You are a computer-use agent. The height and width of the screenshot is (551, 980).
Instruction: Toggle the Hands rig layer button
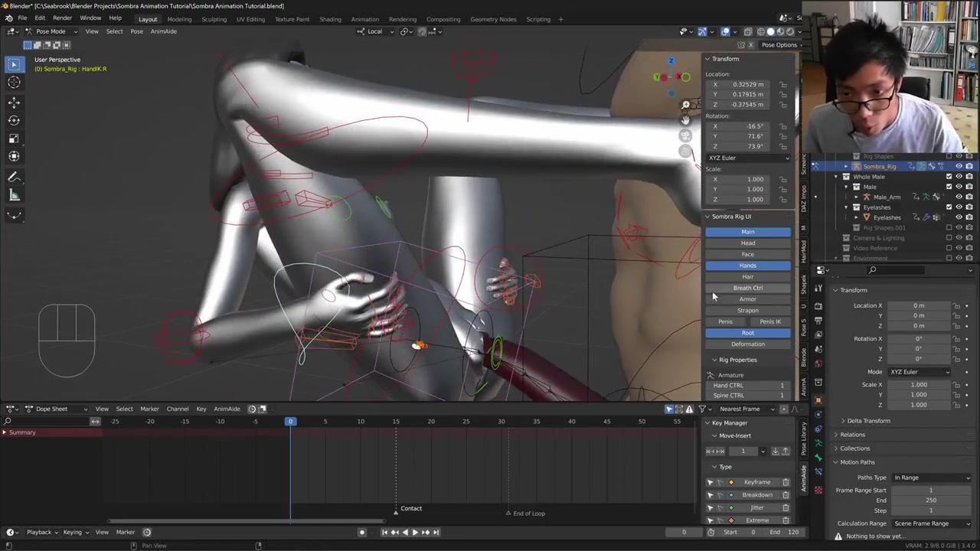pos(747,266)
